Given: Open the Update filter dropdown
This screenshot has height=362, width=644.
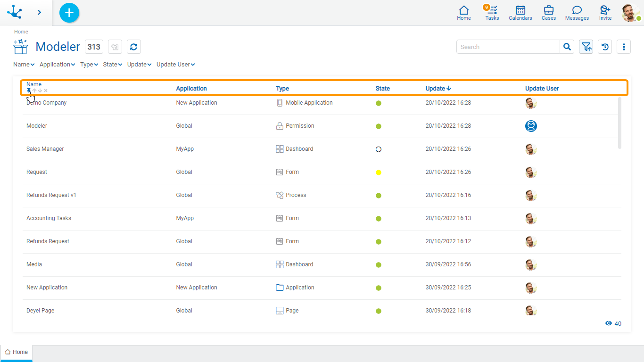Looking at the screenshot, I should point(140,65).
